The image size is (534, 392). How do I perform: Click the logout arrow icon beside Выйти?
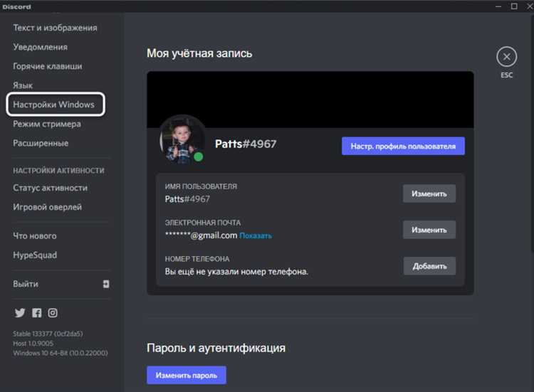pos(106,284)
